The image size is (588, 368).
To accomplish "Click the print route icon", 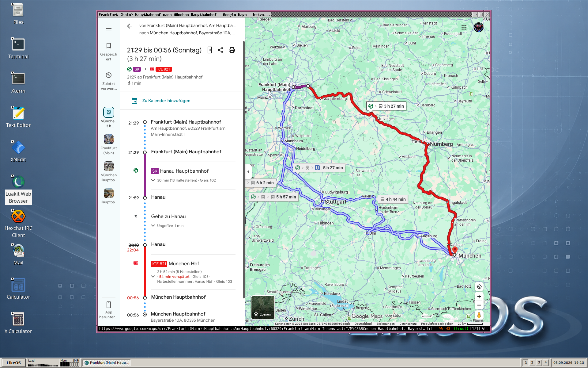I will [x=232, y=50].
